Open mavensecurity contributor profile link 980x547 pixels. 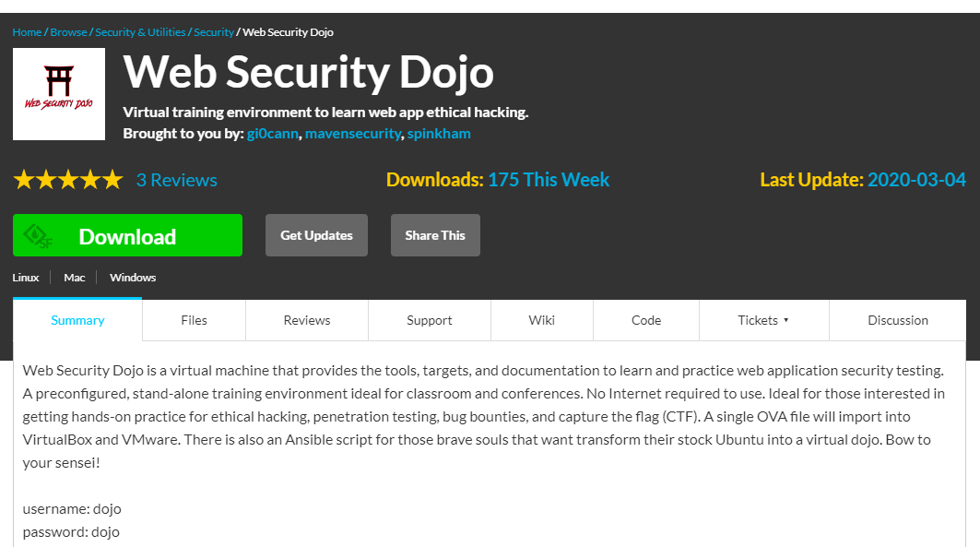tap(353, 134)
